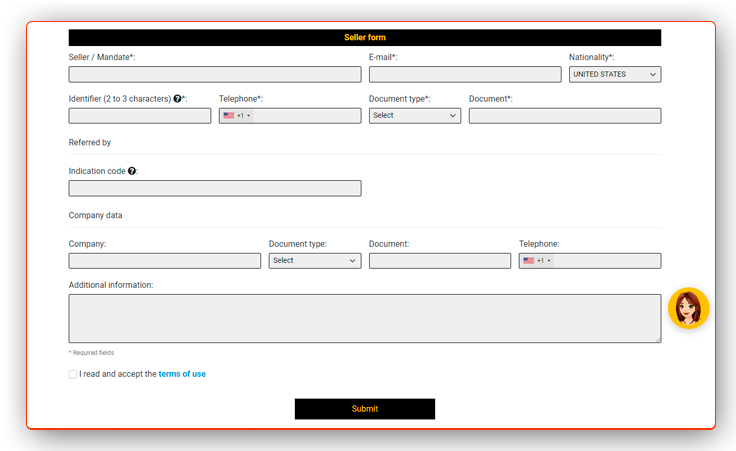Focus the Identifier input field

[140, 115]
